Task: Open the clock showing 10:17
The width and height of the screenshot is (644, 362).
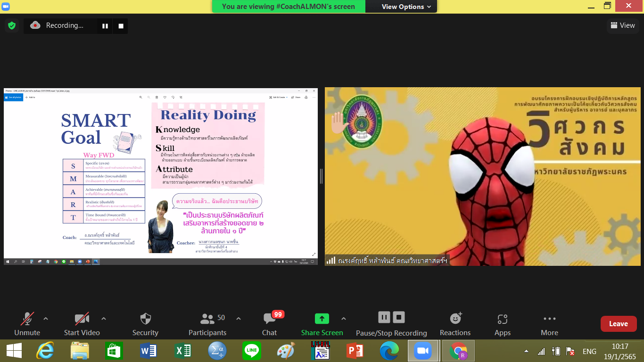Action: click(x=619, y=351)
